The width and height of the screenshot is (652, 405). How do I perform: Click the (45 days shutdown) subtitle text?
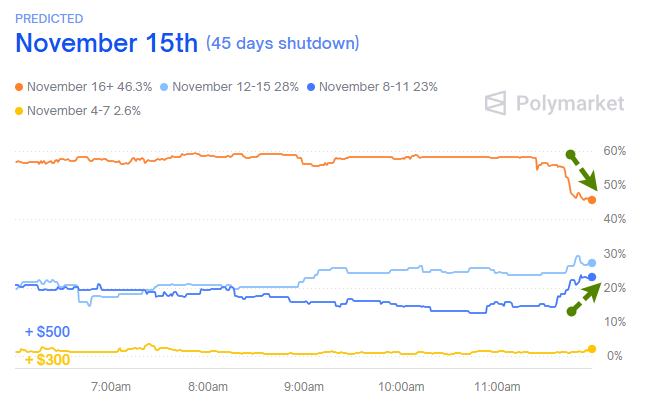(x=282, y=44)
